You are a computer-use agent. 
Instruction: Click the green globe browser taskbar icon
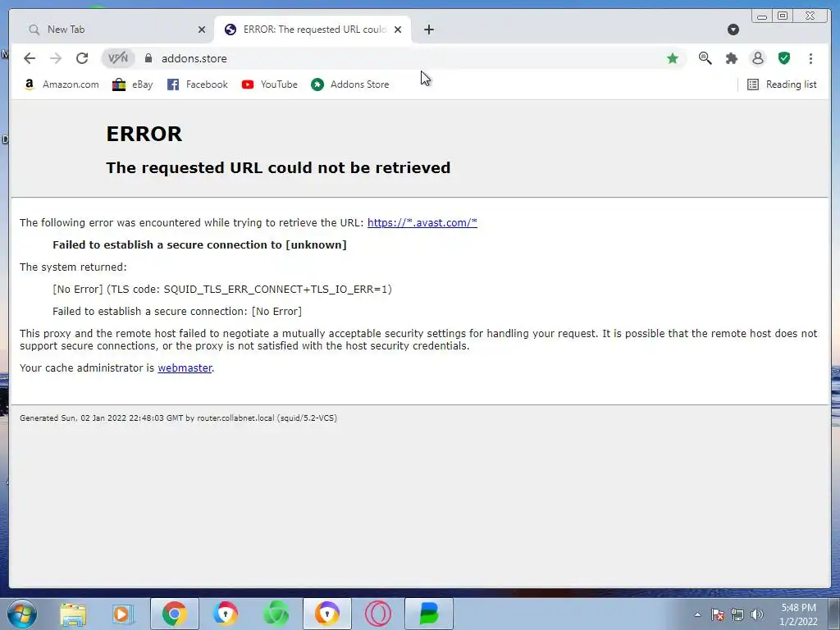coord(276,614)
